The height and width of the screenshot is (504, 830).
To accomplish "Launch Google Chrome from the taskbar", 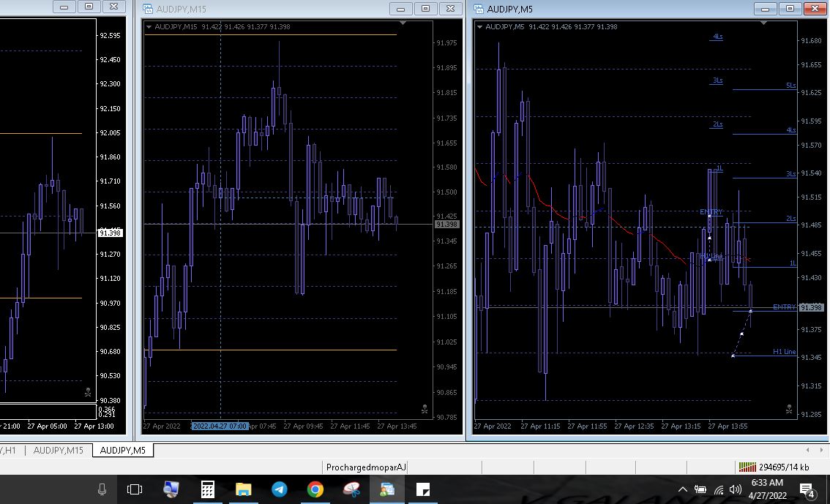I will [315, 489].
